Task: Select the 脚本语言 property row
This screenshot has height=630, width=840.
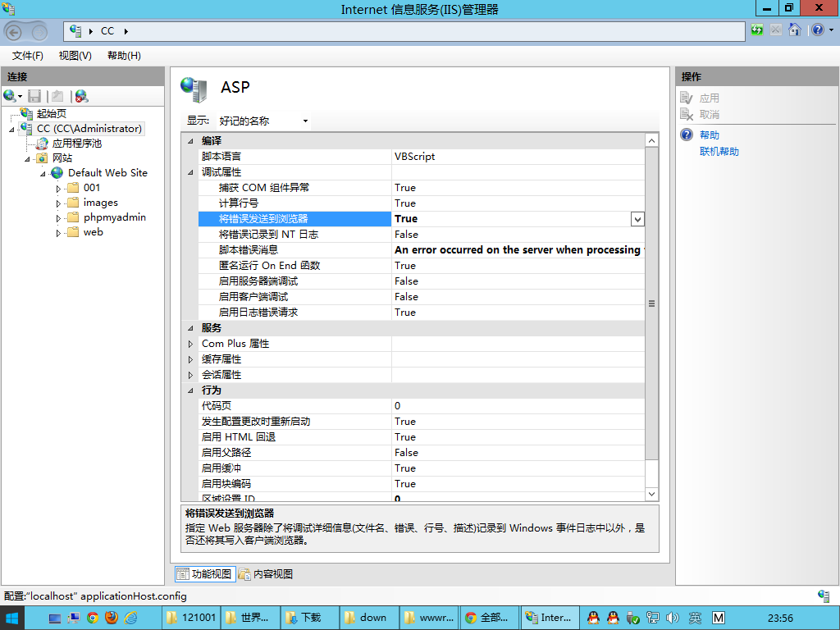Action: click(x=421, y=157)
